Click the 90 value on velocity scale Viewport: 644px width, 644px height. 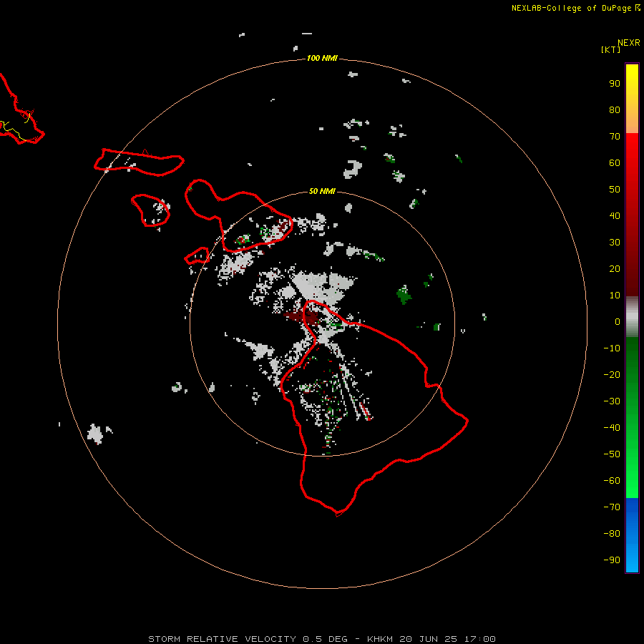[x=615, y=84]
